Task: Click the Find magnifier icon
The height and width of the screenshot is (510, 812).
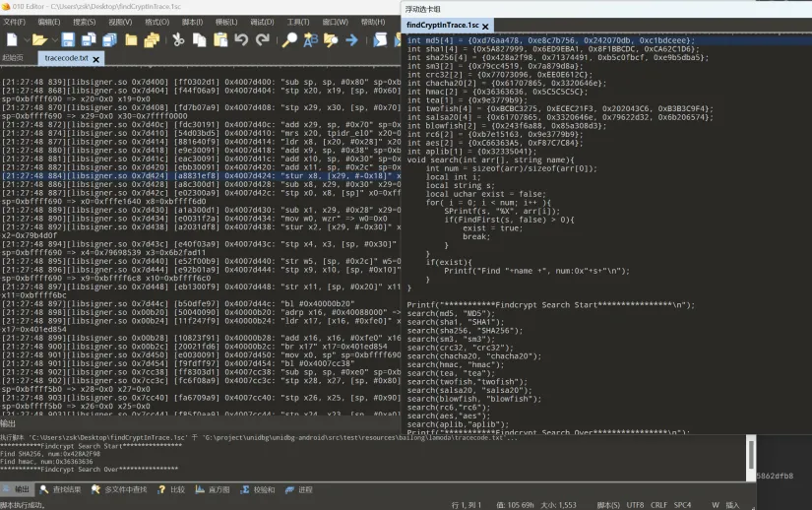Action: [x=289, y=40]
